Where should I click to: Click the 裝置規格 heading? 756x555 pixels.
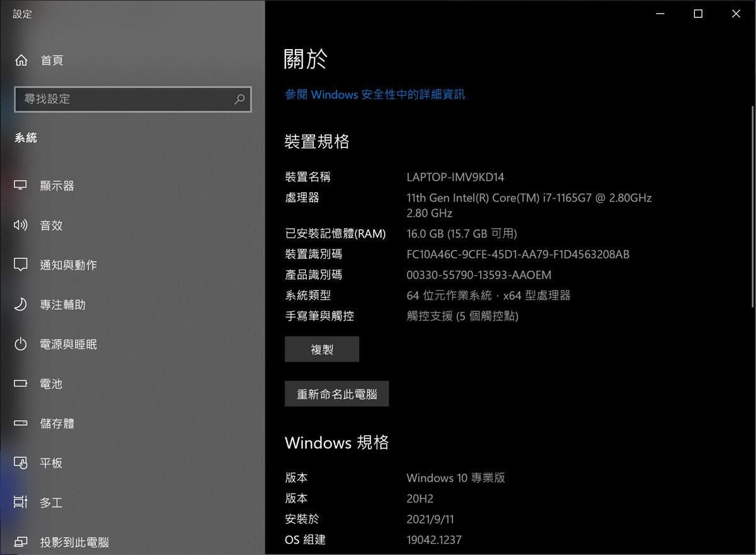click(317, 142)
